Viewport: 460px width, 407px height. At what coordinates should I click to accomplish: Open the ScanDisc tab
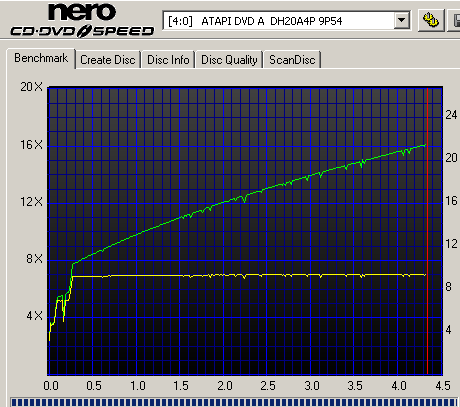pyautogui.click(x=292, y=60)
